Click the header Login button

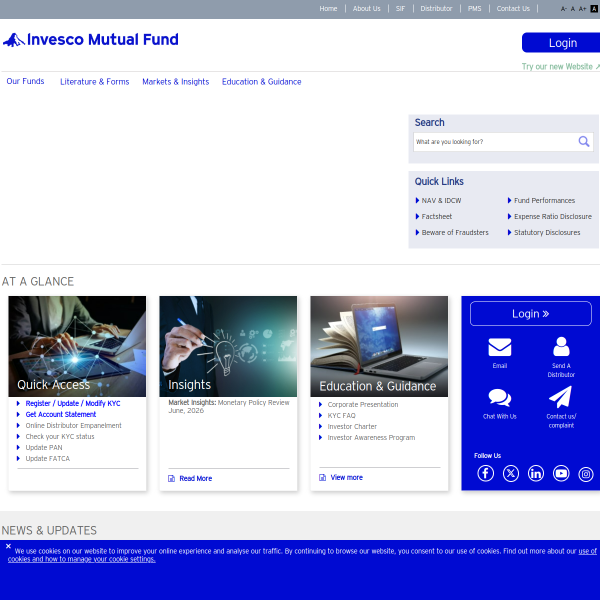[561, 42]
